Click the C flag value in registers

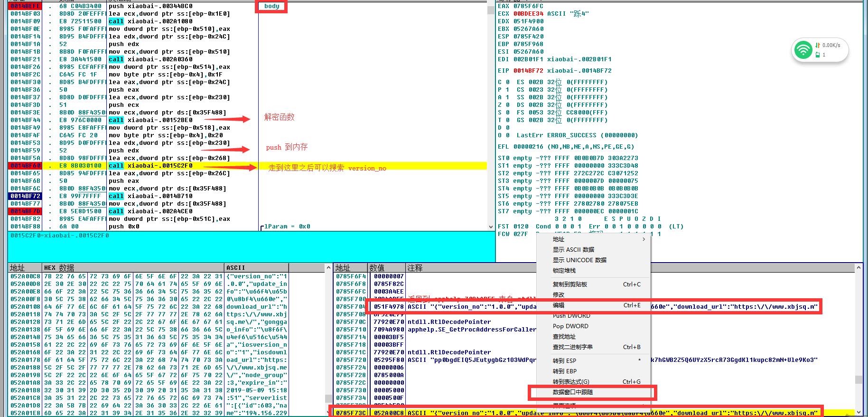pos(507,82)
